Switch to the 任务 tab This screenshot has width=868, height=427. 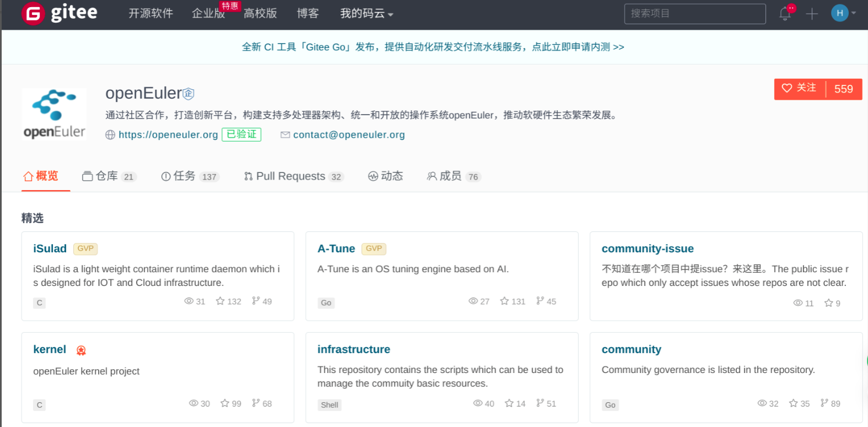(190, 176)
